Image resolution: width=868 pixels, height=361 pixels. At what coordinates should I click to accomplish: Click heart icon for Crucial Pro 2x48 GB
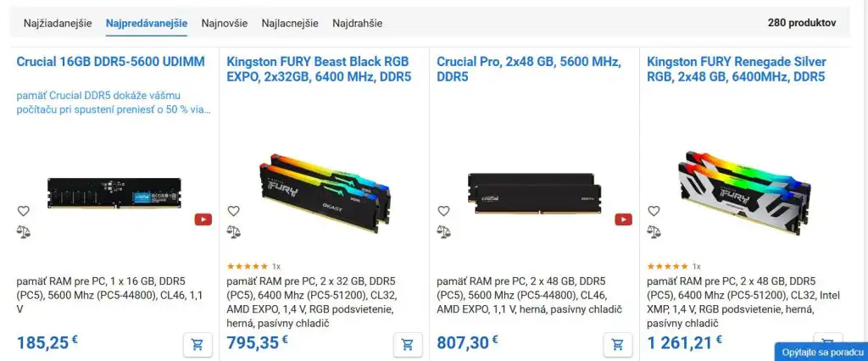(443, 211)
